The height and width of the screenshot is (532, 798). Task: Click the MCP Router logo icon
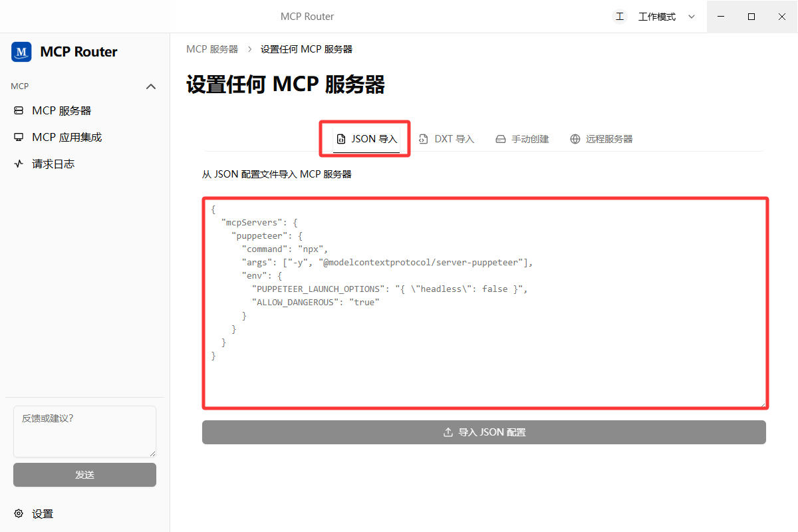point(21,52)
